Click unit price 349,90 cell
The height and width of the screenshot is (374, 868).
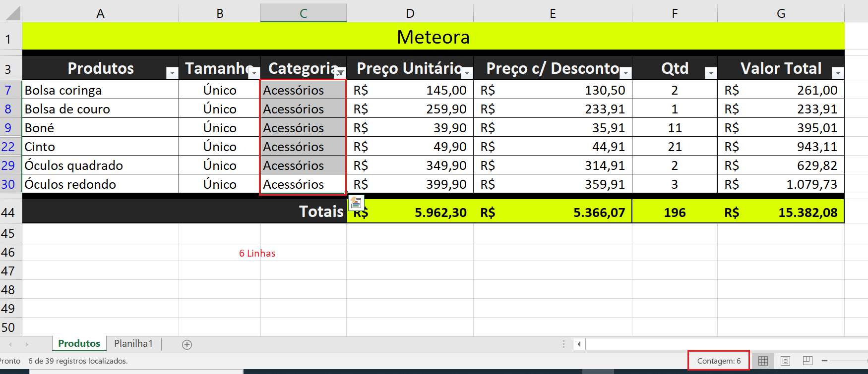coord(410,165)
